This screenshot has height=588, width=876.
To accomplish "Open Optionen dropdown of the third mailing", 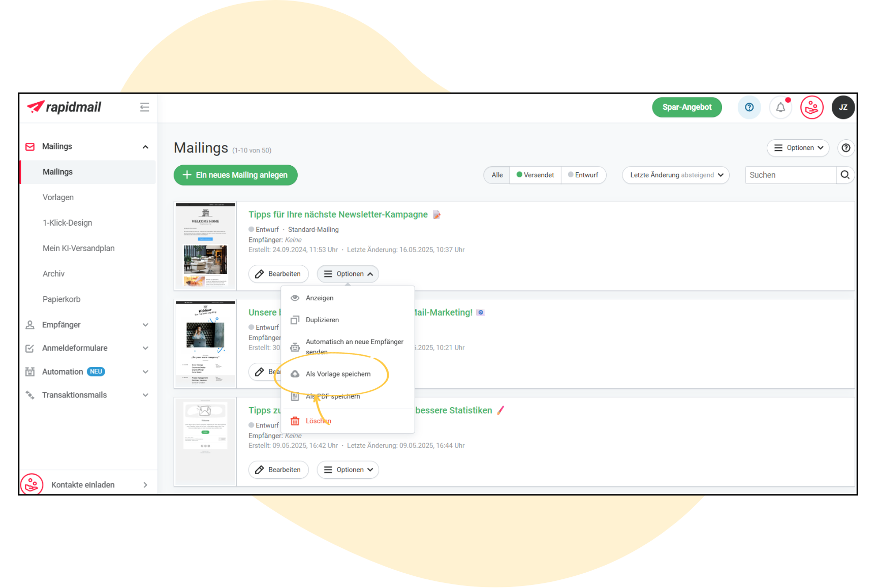I will [348, 470].
